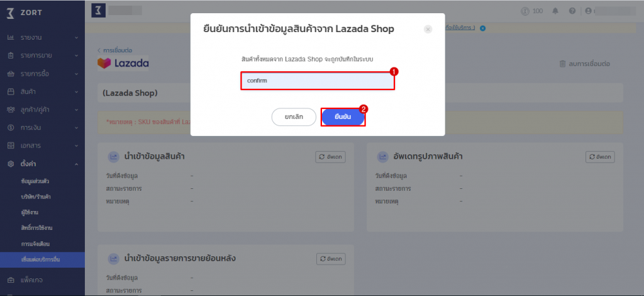Click the รายงาน sidebar label
This screenshot has width=644, height=296.
tap(31, 38)
